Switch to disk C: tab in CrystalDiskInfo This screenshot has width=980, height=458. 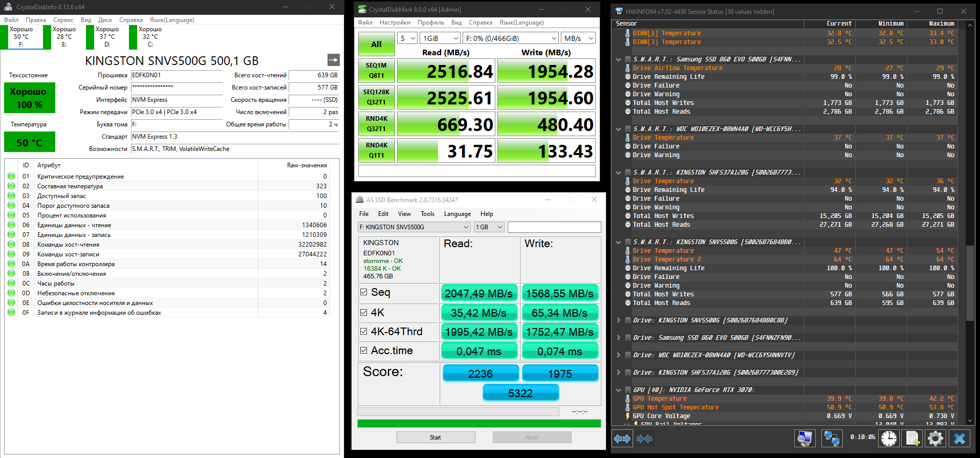click(x=150, y=37)
